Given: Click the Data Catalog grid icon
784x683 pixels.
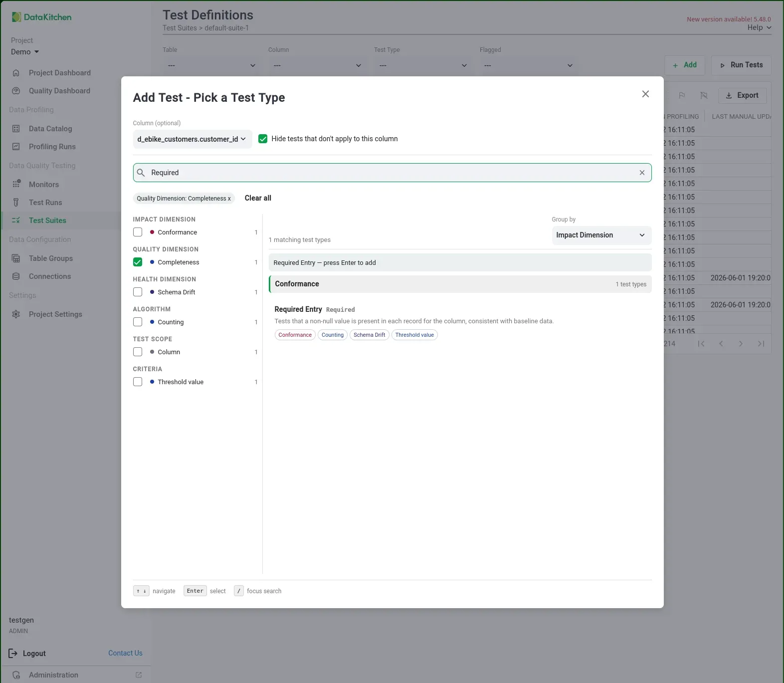Looking at the screenshot, I should (16, 129).
